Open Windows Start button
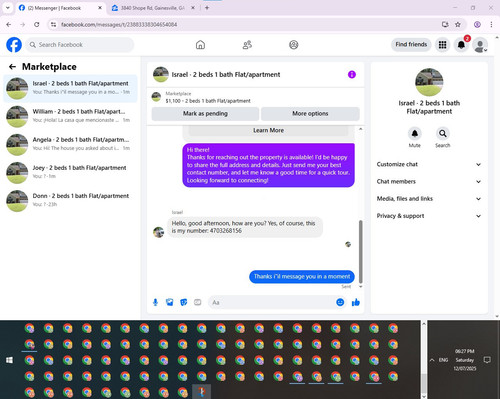The image size is (500, 399). tap(9, 360)
